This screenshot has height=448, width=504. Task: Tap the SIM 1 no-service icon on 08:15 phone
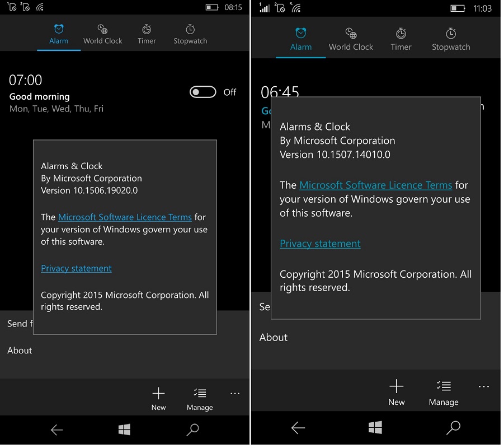coord(12,7)
